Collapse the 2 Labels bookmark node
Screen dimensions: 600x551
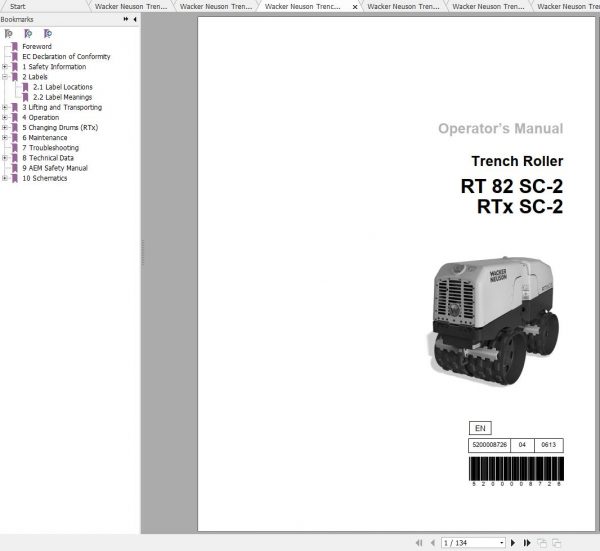[x=5, y=77]
